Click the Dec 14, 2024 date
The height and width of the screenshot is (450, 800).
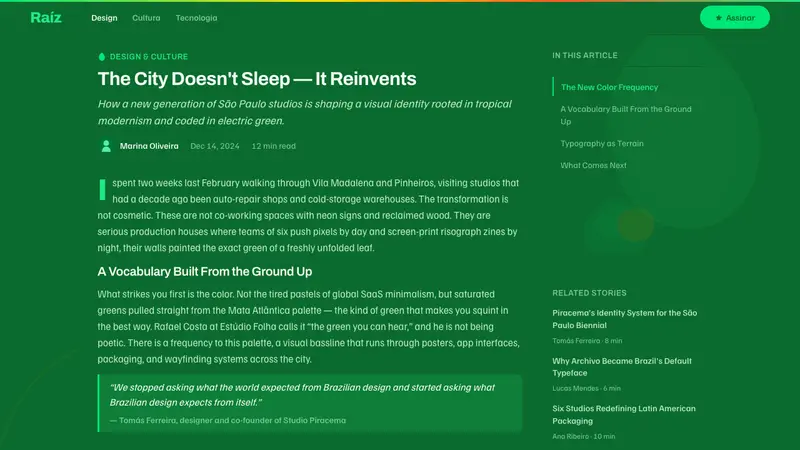(x=215, y=146)
